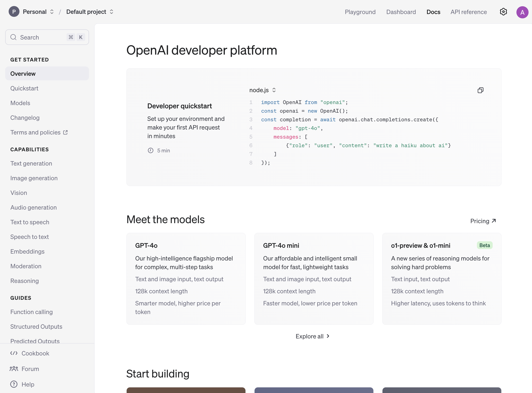Image resolution: width=532 pixels, height=393 pixels.
Task: Click the Cookbook code icon
Action: pyautogui.click(x=14, y=353)
